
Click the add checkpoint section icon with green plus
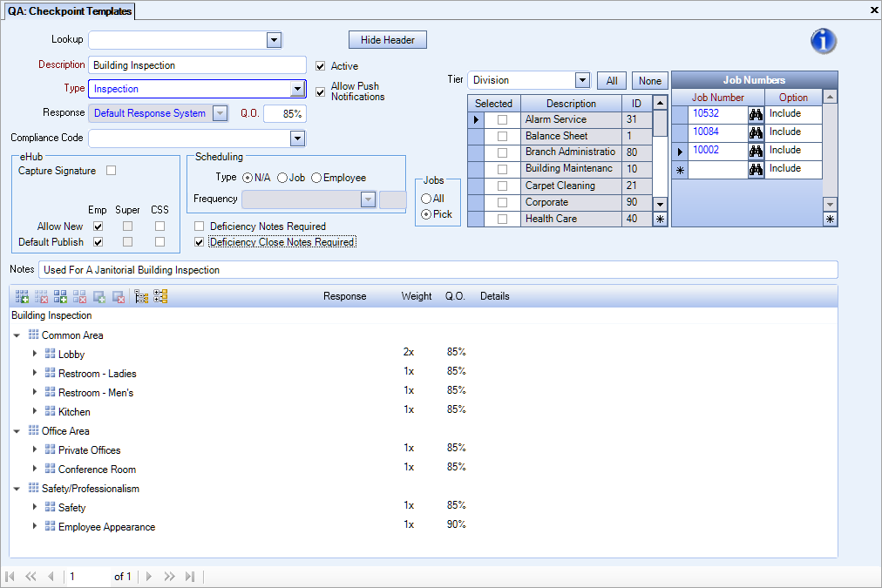tap(22, 296)
